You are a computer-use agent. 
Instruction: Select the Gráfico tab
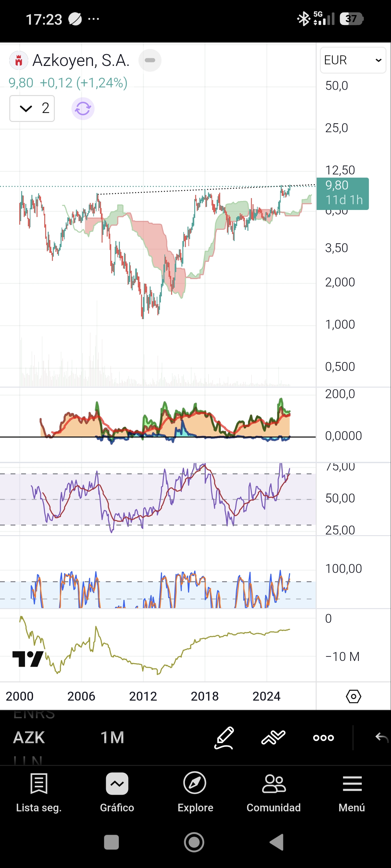point(117,792)
